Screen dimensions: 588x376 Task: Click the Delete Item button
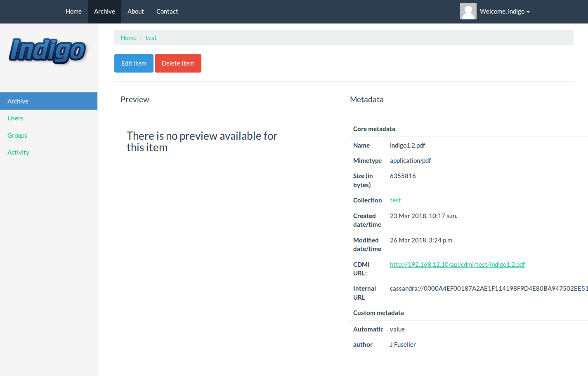point(178,63)
